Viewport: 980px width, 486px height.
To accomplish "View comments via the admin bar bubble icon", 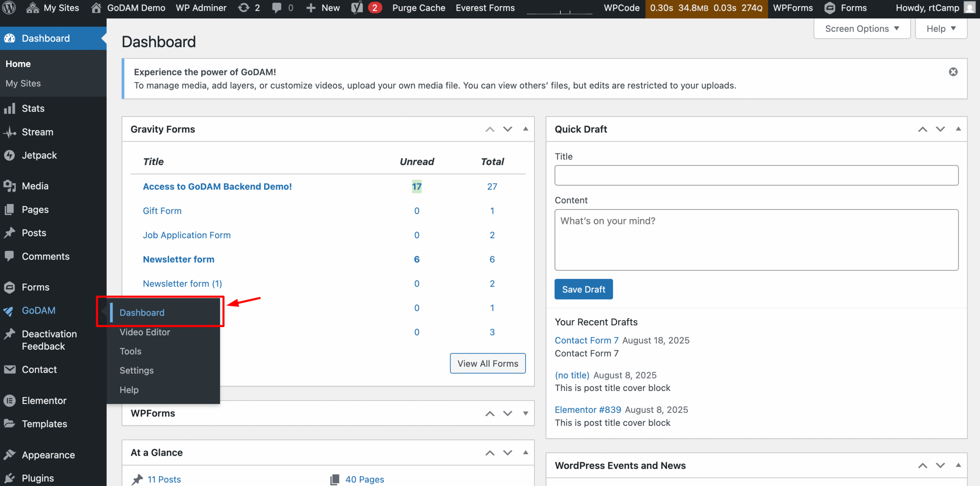I will tap(276, 7).
